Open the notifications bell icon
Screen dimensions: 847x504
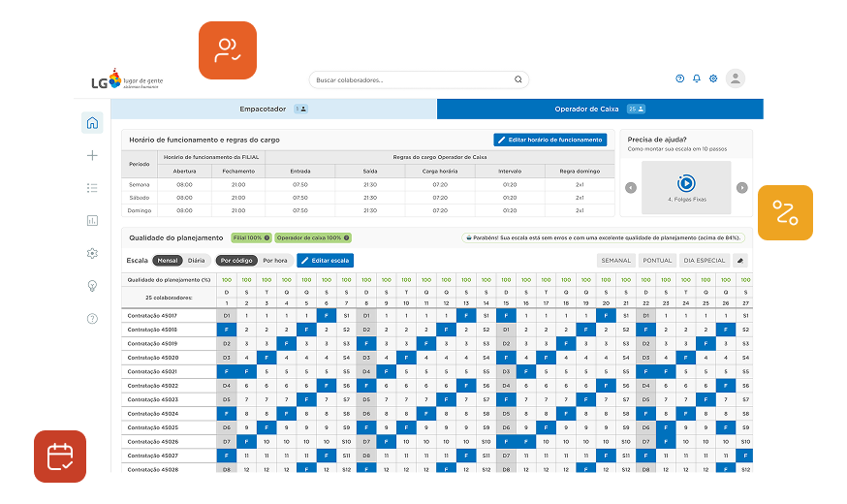696,79
